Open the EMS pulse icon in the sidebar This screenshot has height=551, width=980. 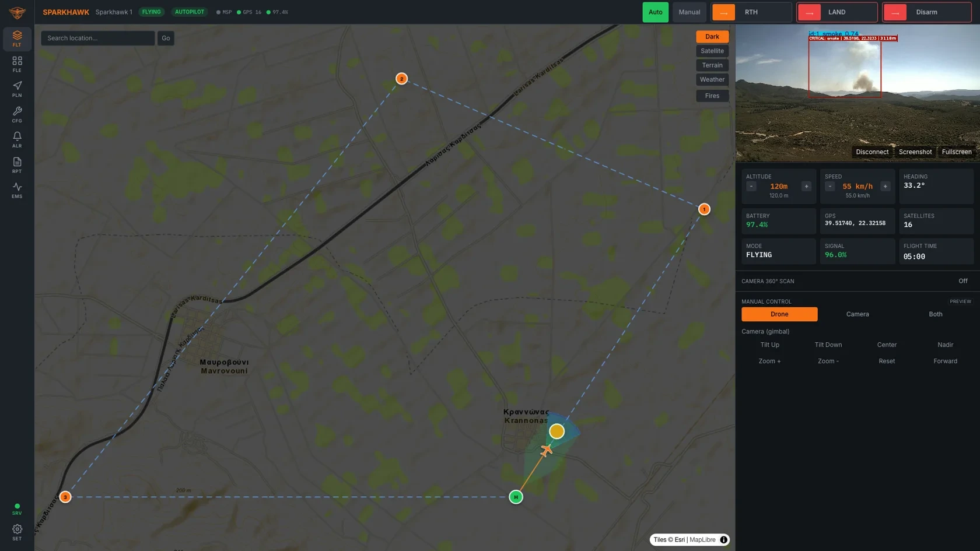pyautogui.click(x=17, y=190)
